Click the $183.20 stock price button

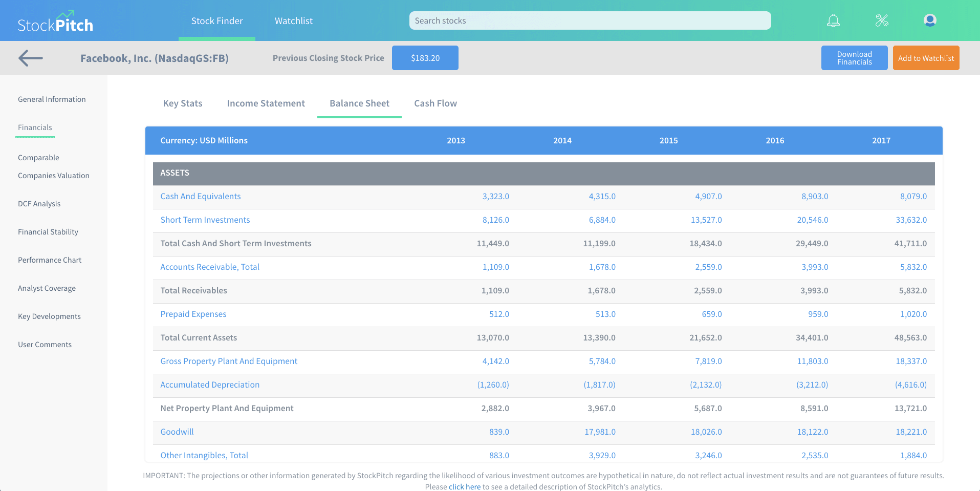pyautogui.click(x=425, y=58)
